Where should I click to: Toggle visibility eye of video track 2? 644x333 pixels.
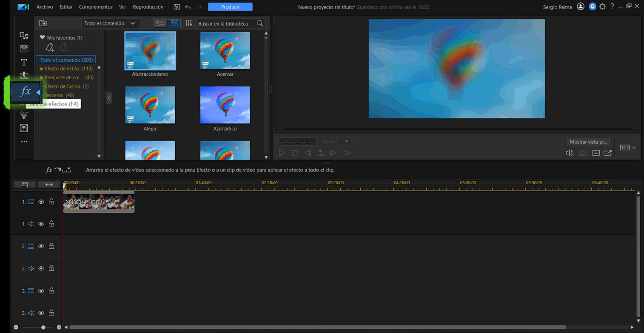[41, 246]
